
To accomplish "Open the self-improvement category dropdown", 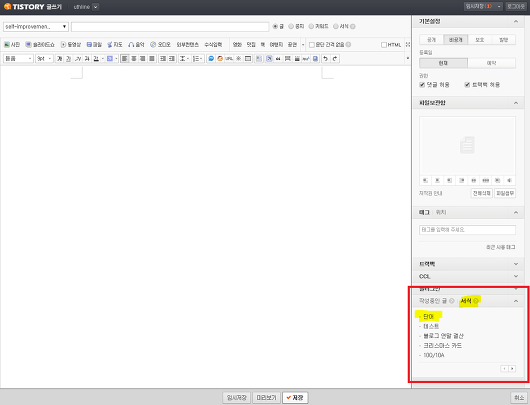I will [x=36, y=27].
